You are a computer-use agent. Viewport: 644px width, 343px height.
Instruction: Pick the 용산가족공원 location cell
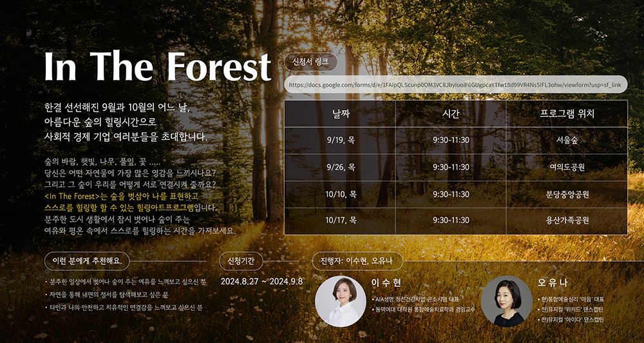[x=567, y=220]
